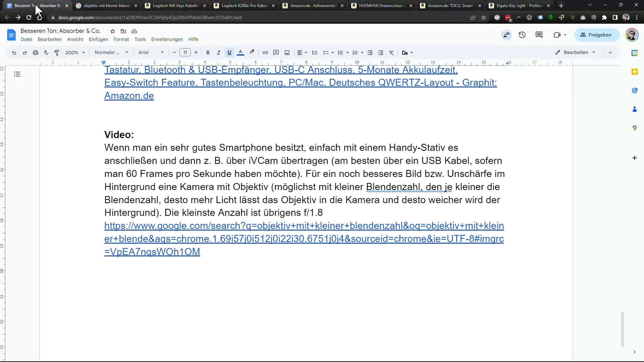Toggle strikethrough text formatting
This screenshot has width=644, height=362.
point(121,39)
